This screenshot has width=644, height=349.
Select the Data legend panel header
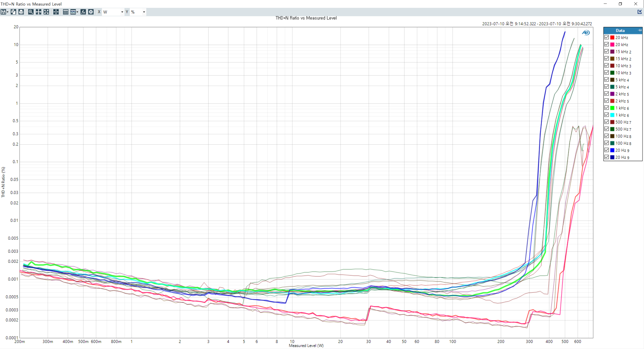623,30
